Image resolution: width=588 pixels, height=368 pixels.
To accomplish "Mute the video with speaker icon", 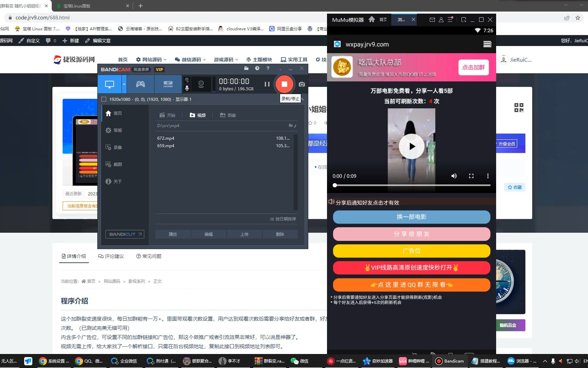I will point(454,176).
